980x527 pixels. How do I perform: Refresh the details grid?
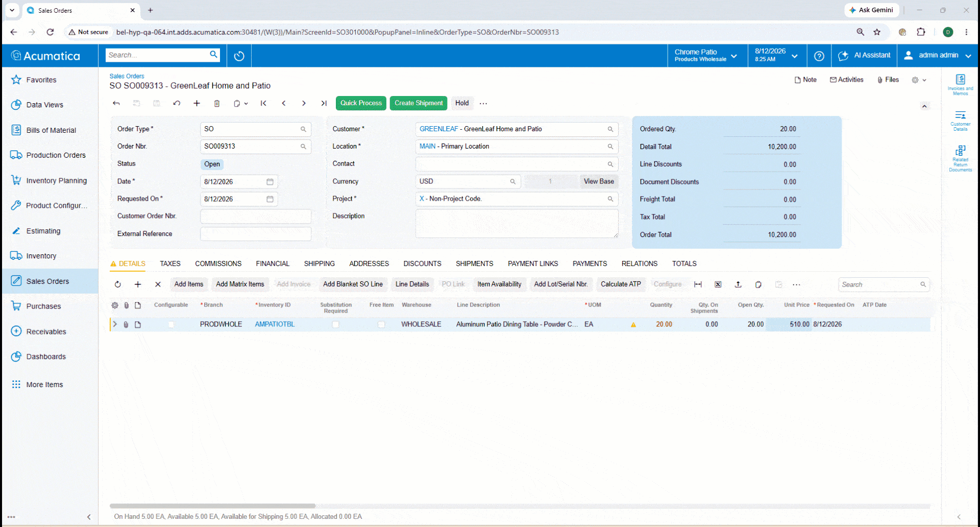(x=118, y=284)
